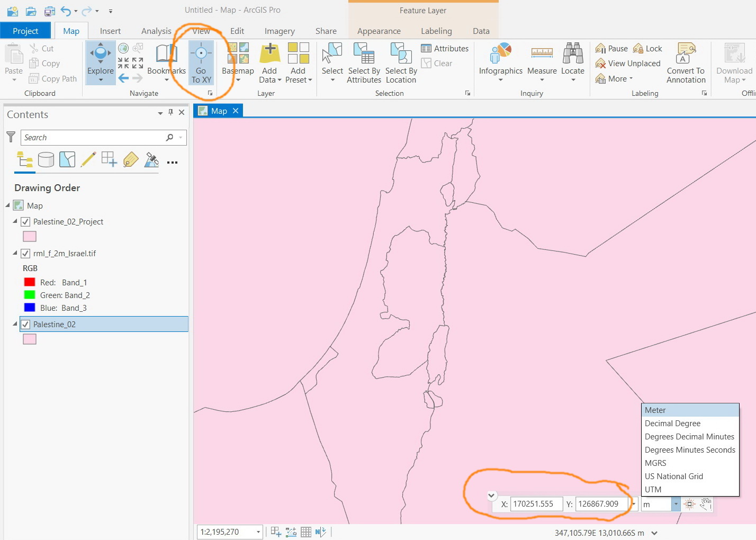The height and width of the screenshot is (540, 756).
Task: Toggle auto-hide pin on the Contents pane
Action: [x=170, y=112]
